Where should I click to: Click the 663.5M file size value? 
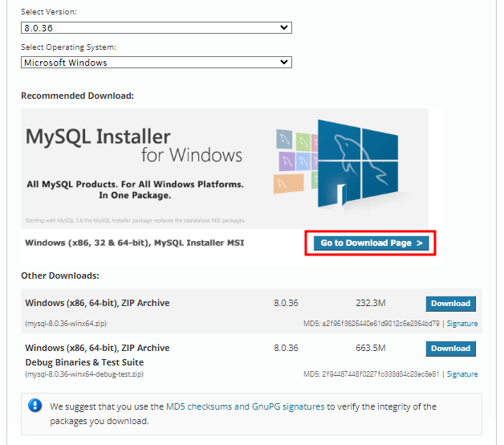370,348
